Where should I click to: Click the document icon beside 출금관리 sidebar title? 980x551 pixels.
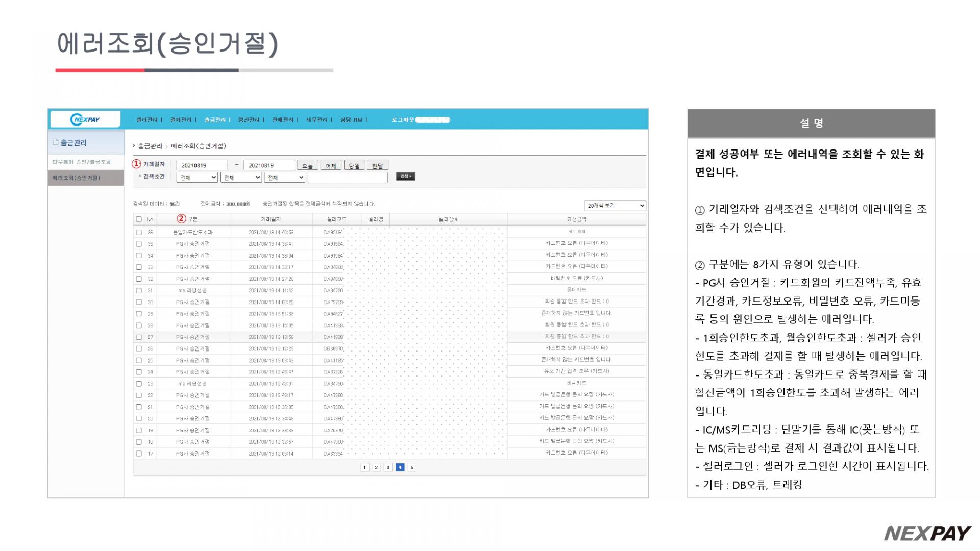point(55,142)
